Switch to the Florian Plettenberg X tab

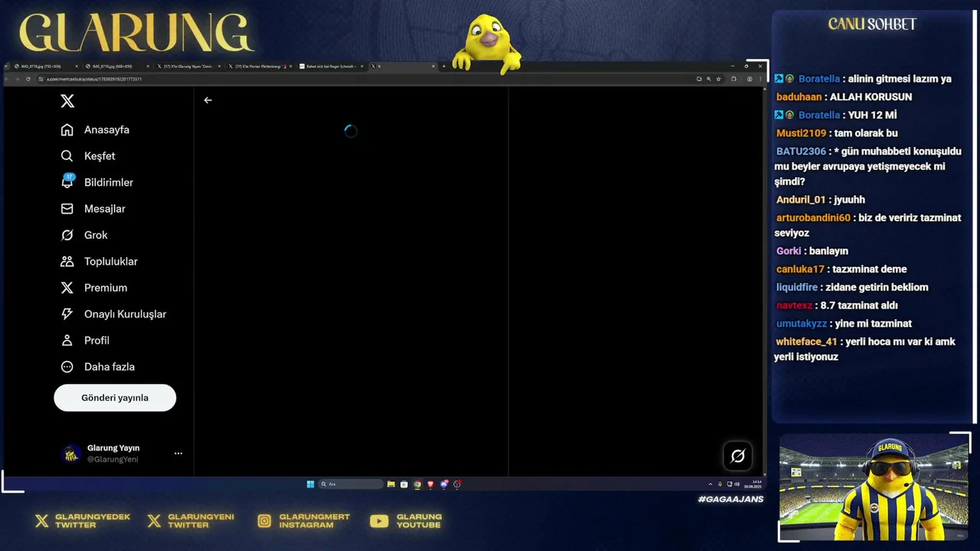pos(260,67)
